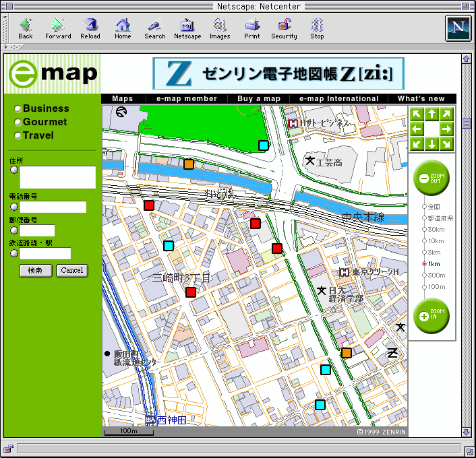
Task: Expand the toolbar collapse triangle
Action: (x=6, y=47)
